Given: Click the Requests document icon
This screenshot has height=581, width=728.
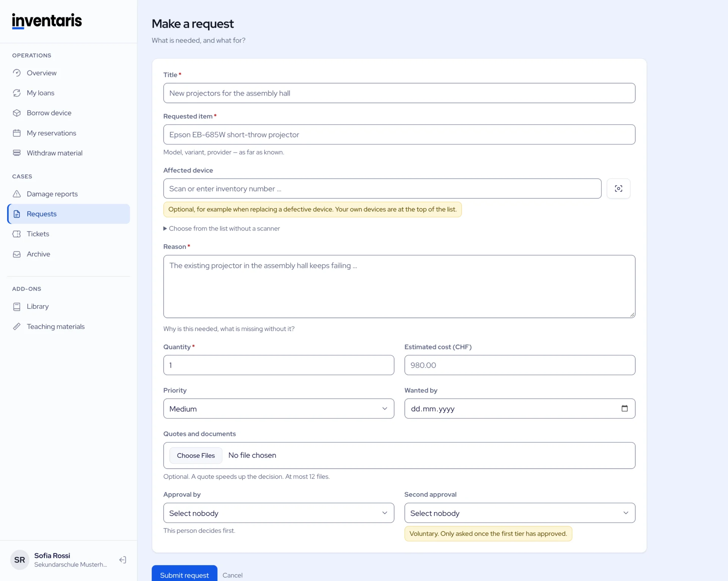Looking at the screenshot, I should 17,214.
